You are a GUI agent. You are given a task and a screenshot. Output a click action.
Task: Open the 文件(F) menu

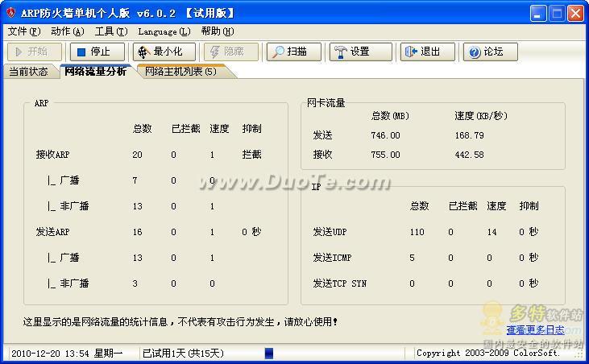[24, 31]
